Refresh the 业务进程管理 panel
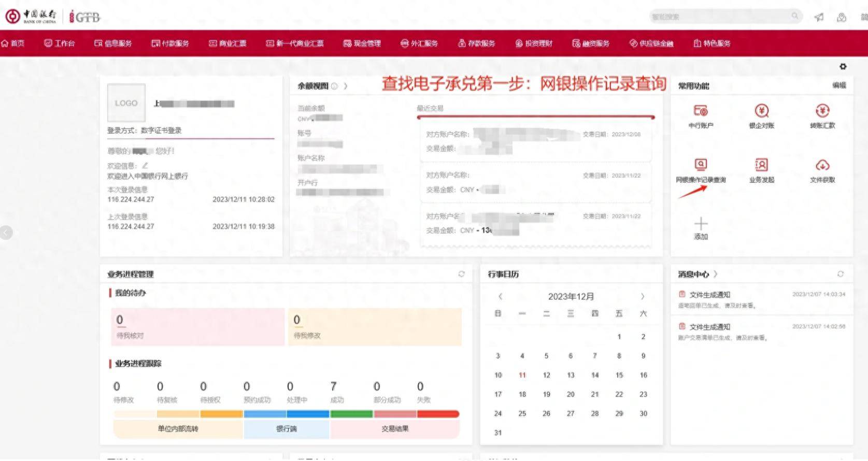 coord(461,274)
